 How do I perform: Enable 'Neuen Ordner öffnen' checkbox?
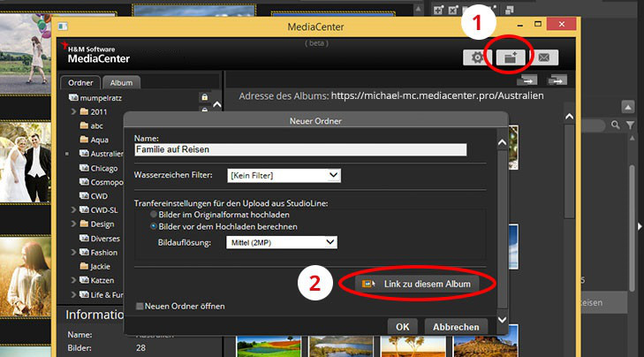pos(140,306)
